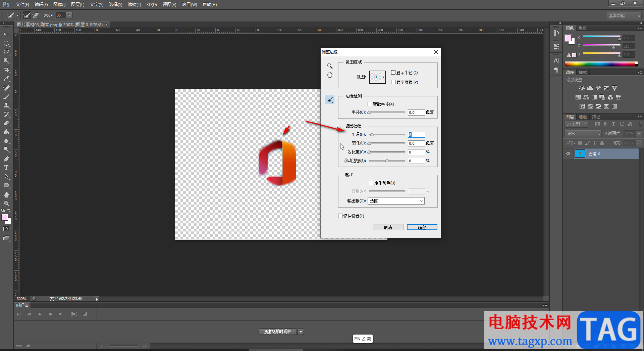Select the Eraser tool
Image resolution: width=644 pixels, height=351 pixels.
[x=6, y=123]
